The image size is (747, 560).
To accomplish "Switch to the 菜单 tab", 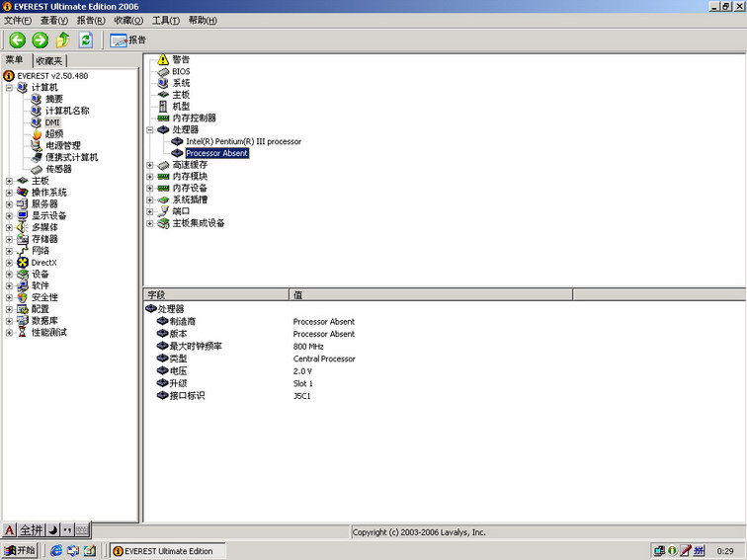I will 15,60.
